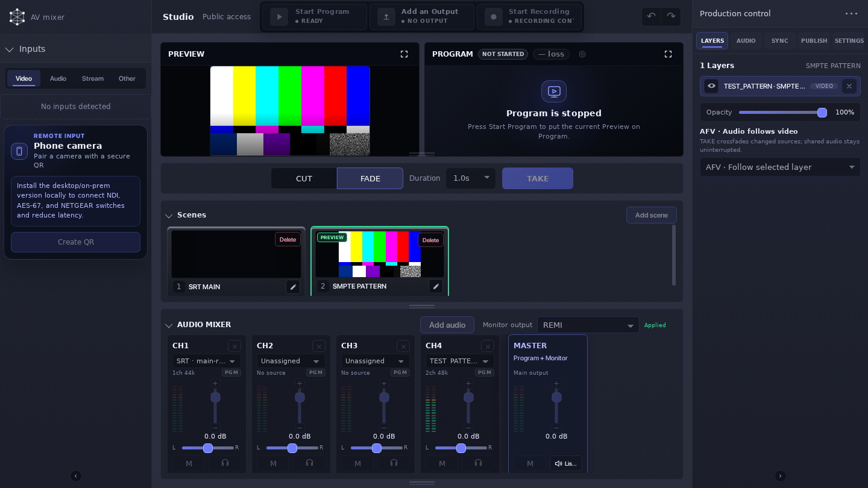Enable headphone monitoring on CH4
868x488 pixels.
[478, 463]
